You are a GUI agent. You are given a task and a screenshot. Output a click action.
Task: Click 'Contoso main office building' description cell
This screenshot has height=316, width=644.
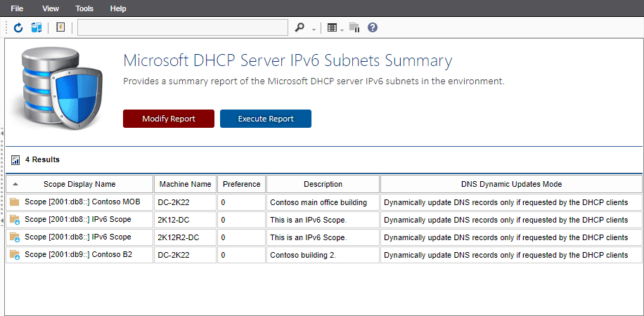323,202
